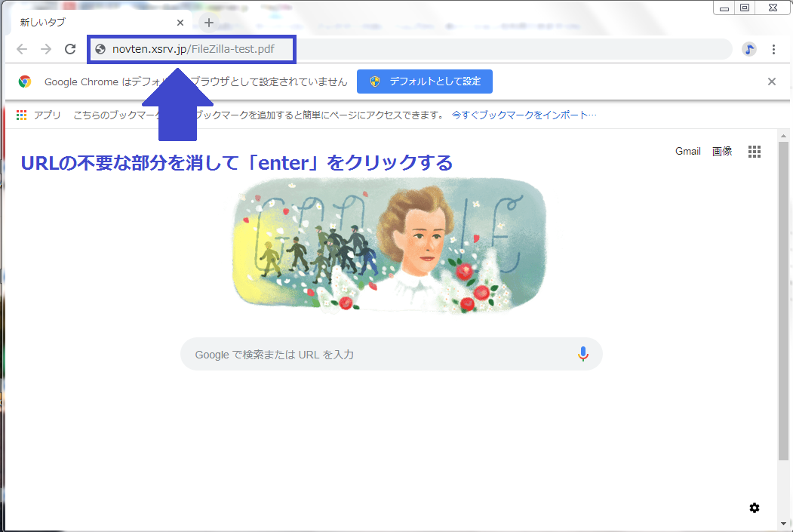
Task: Click the Google Doodle image
Action: [x=390, y=245]
